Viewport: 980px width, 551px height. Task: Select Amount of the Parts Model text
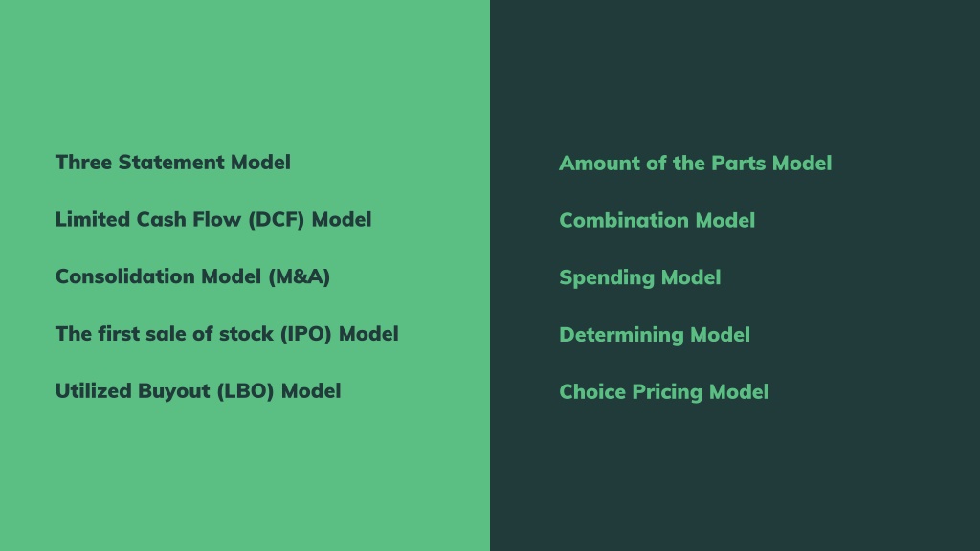(x=695, y=164)
